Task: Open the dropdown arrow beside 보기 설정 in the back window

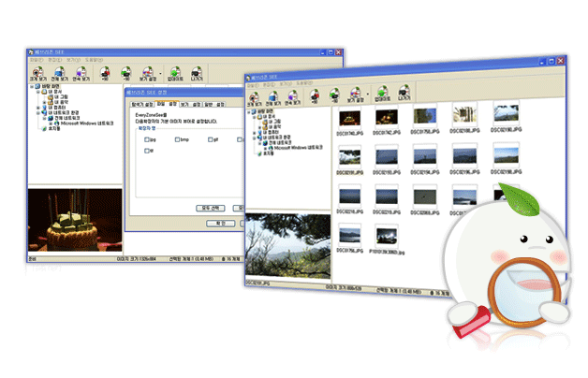Action: click(x=160, y=72)
